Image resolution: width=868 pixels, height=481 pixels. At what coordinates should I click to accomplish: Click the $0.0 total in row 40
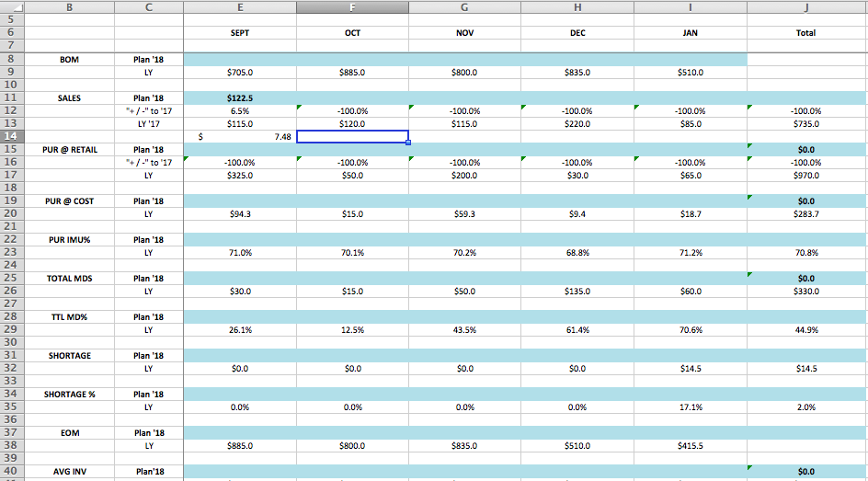click(x=807, y=471)
